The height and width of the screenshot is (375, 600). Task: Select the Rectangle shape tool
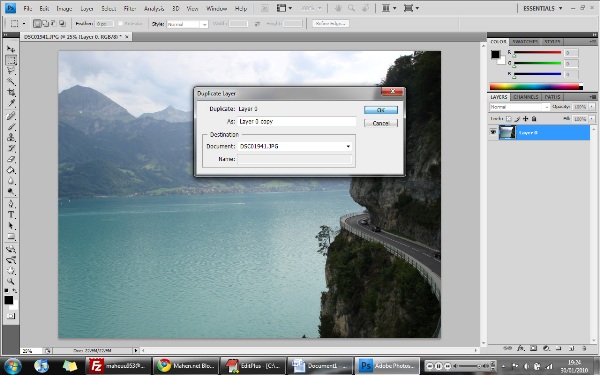pyautogui.click(x=11, y=236)
